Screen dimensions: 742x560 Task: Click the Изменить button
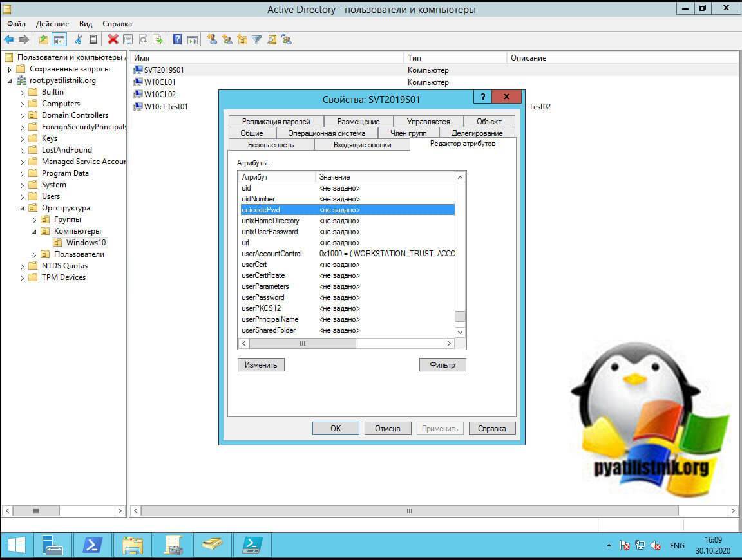(x=261, y=365)
